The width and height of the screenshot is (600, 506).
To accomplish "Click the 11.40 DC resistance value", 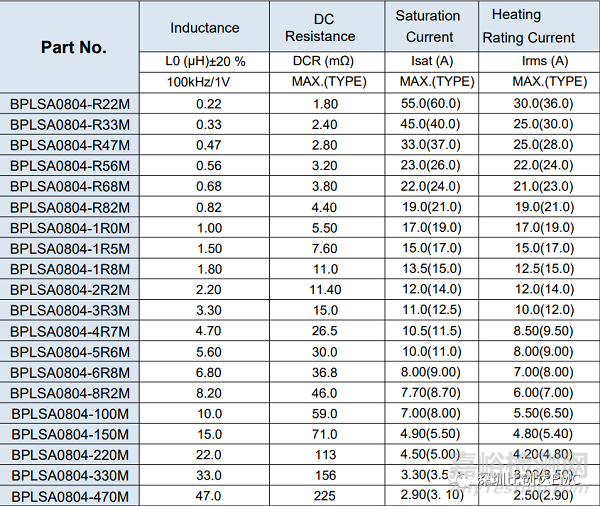I will [325, 290].
